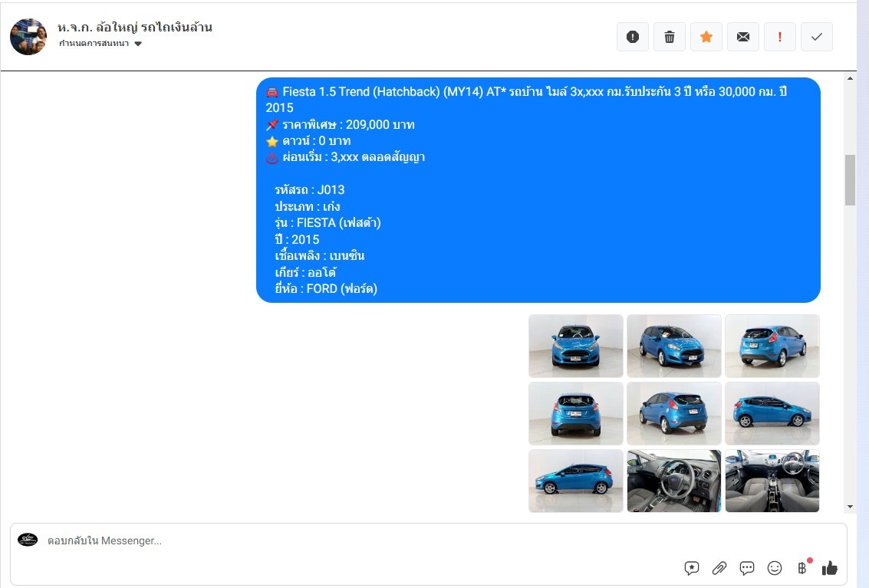
Task: Click the spam report exclamation circle icon
Action: click(x=632, y=37)
